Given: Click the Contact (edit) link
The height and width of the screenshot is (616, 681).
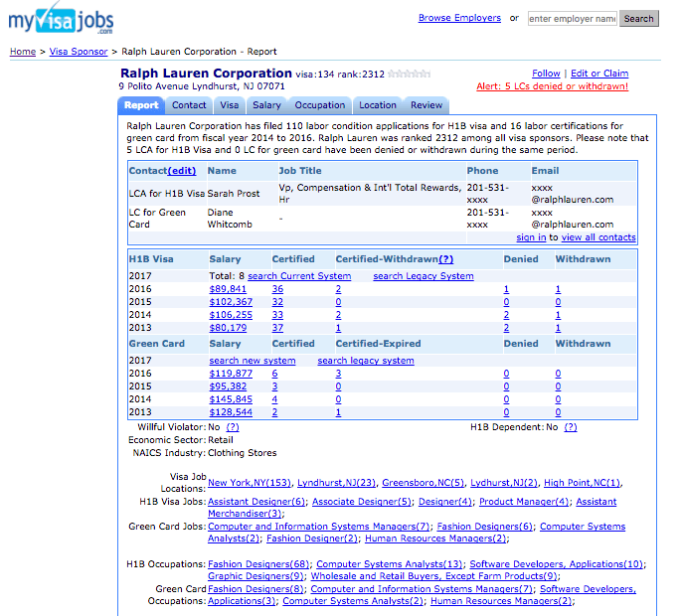Looking at the screenshot, I should point(182,171).
